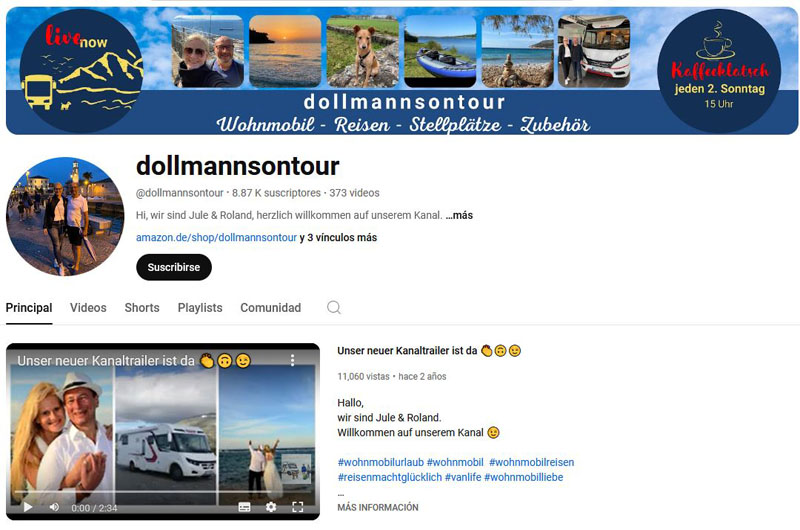Go to the Playlists tab
Viewport: 800px width, 530px height.
[x=200, y=308]
